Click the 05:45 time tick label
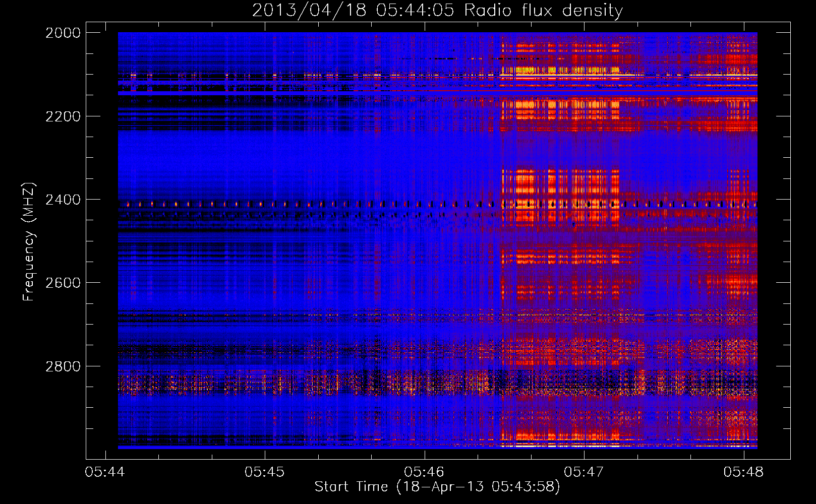 (x=265, y=472)
